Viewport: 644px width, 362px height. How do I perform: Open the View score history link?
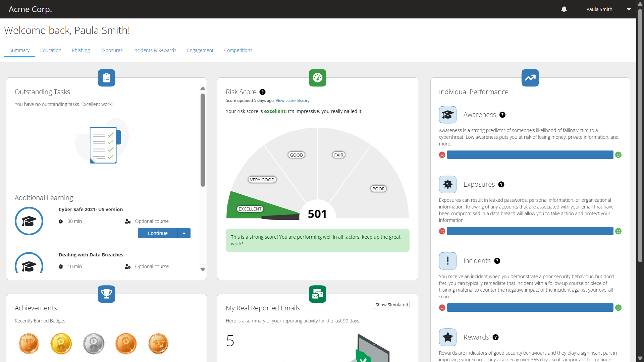click(x=292, y=101)
